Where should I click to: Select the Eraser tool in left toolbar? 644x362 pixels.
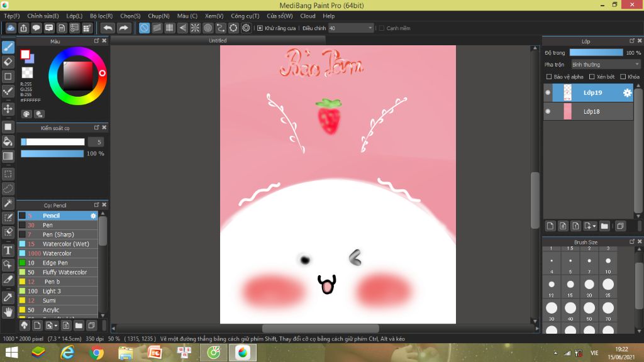point(8,62)
